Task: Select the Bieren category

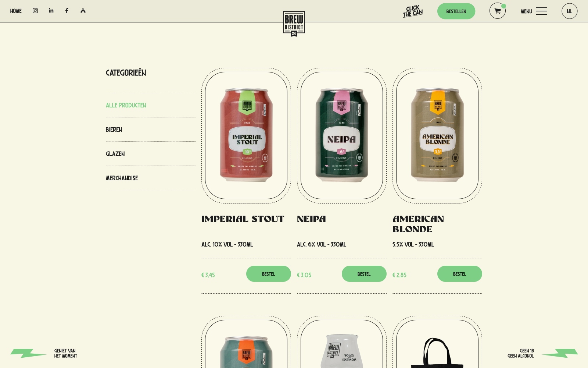Action: click(114, 130)
